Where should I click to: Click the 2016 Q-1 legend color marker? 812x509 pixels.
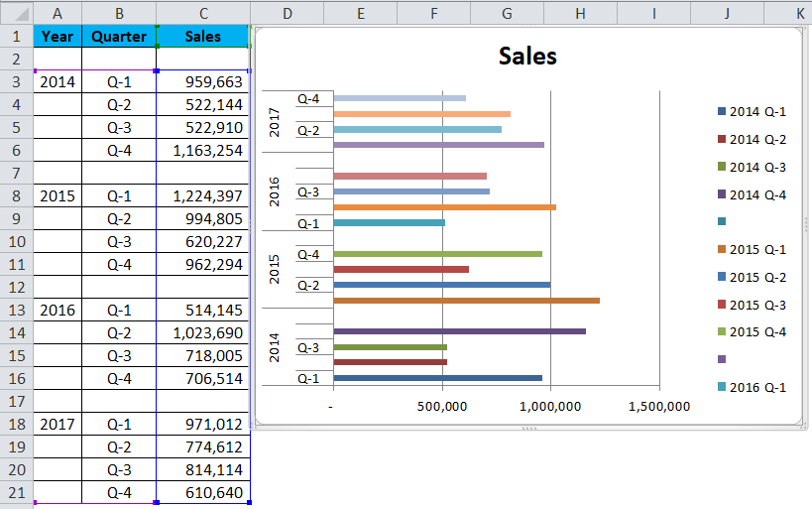pyautogui.click(x=721, y=387)
